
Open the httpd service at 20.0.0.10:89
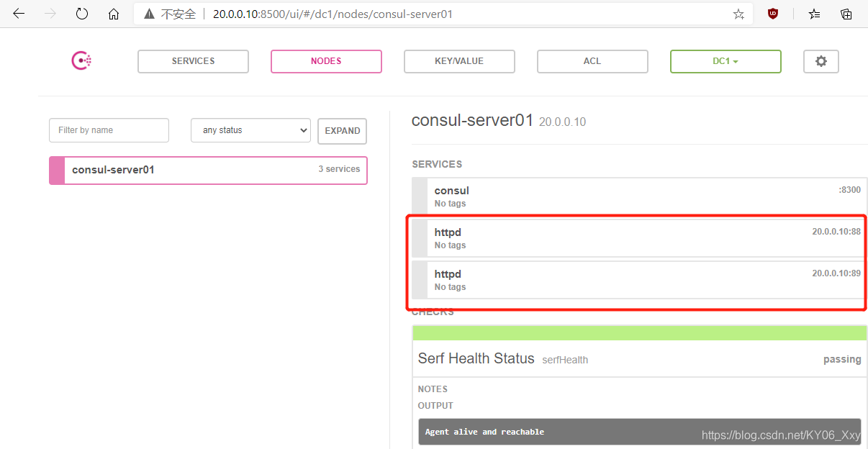point(638,280)
